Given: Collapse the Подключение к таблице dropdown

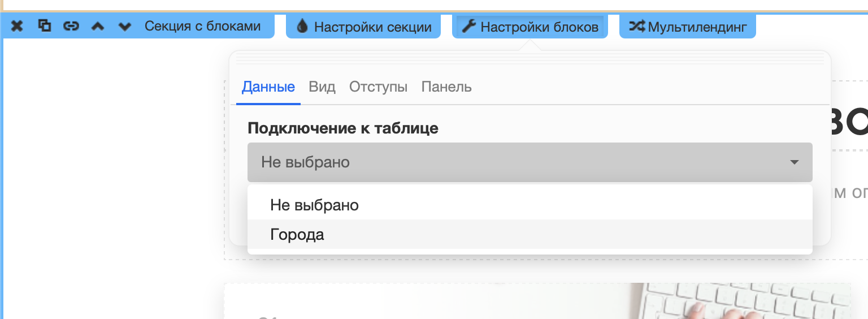Looking at the screenshot, I should (530, 162).
